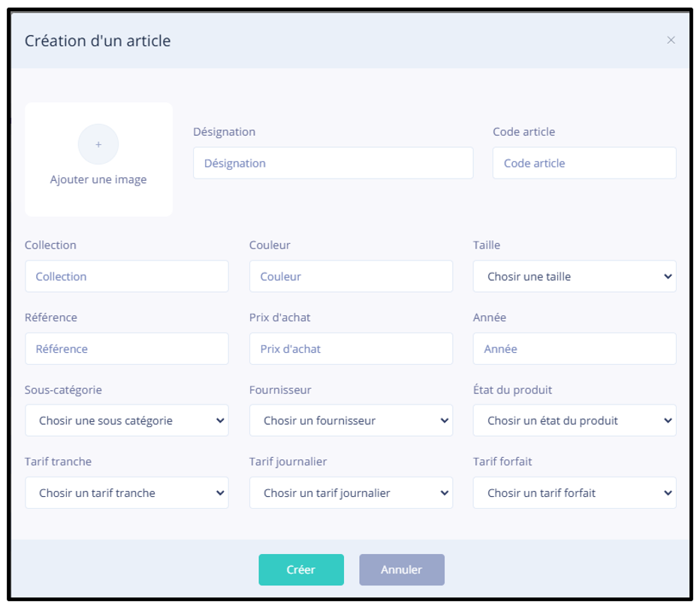Focus the Prix d'achat field
Viewport: 700px width, 608px height.
coord(351,349)
